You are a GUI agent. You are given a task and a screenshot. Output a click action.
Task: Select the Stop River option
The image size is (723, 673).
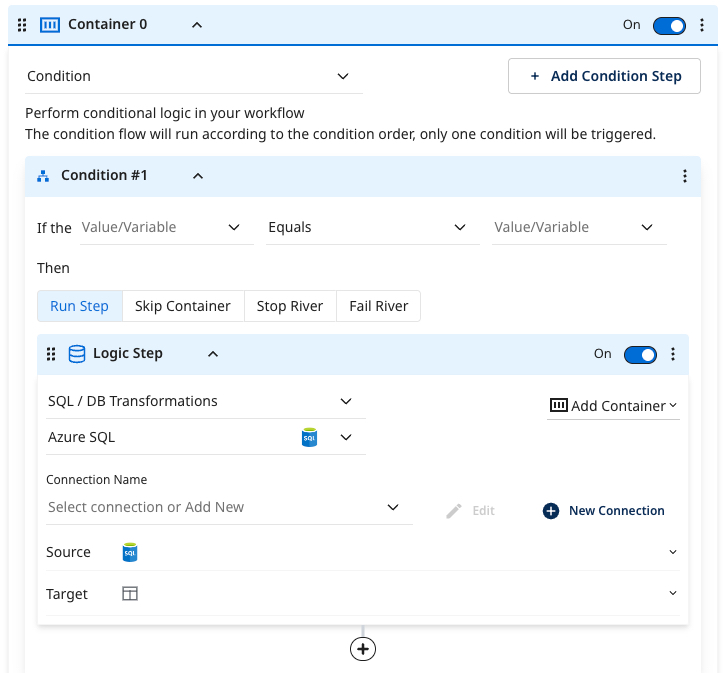290,306
